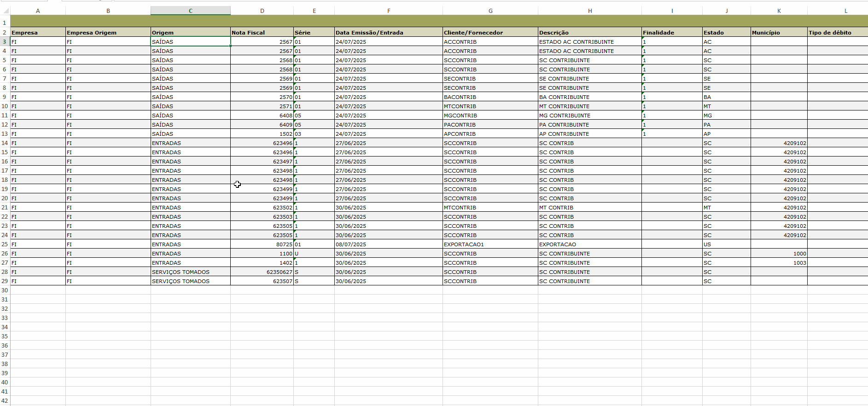This screenshot has height=406, width=868.
Task: Click the AC state cell in row 3
Action: point(727,42)
